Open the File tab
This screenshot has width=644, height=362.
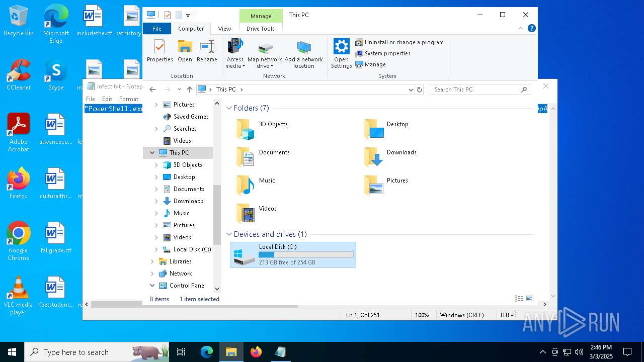[157, 29]
